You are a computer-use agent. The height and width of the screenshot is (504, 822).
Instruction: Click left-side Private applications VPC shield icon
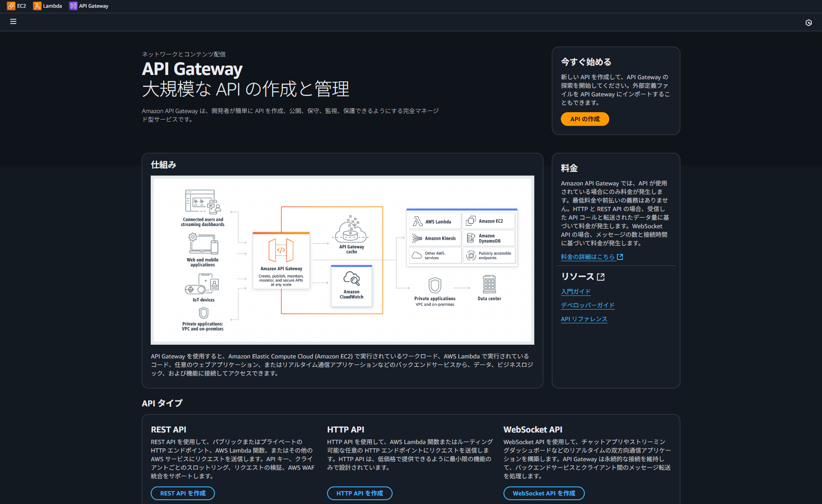click(203, 313)
